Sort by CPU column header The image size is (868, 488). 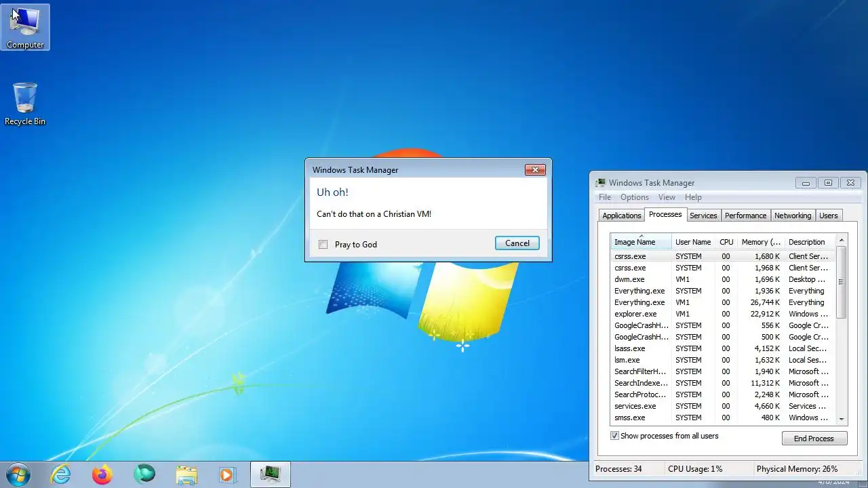[726, 242]
